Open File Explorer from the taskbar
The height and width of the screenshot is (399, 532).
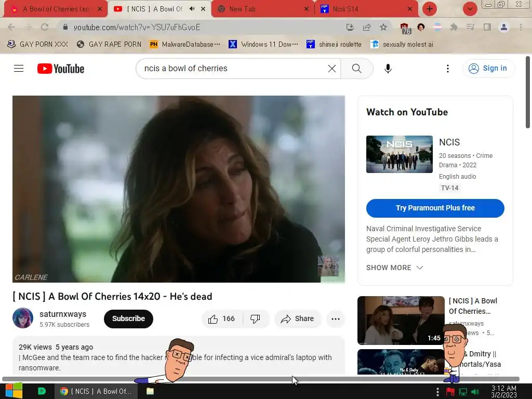coord(150,391)
